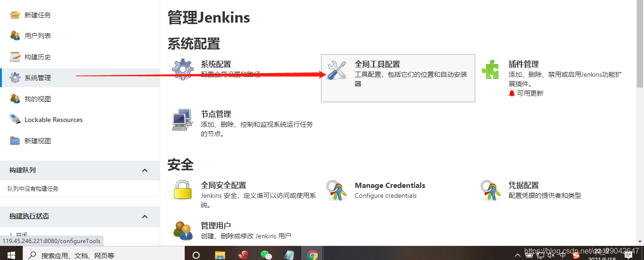Click the Chrome icon in the taskbar
The image size is (644, 260).
click(x=312, y=255)
